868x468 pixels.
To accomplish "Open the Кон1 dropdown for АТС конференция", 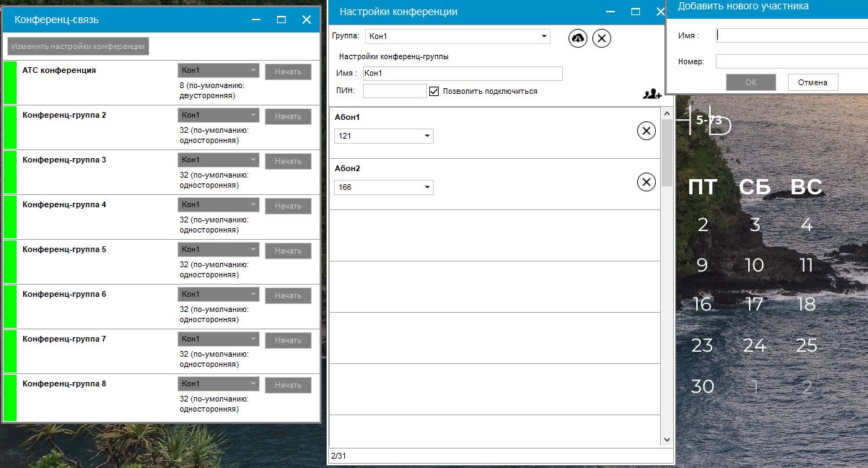I will click(219, 70).
